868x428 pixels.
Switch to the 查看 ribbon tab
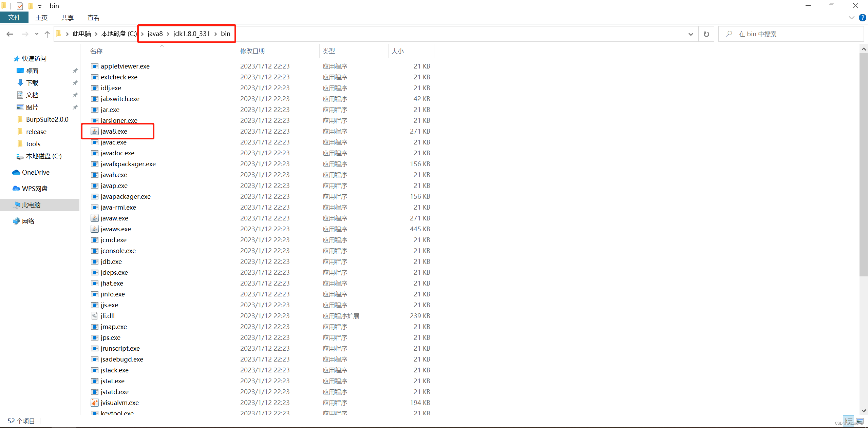[x=93, y=18]
